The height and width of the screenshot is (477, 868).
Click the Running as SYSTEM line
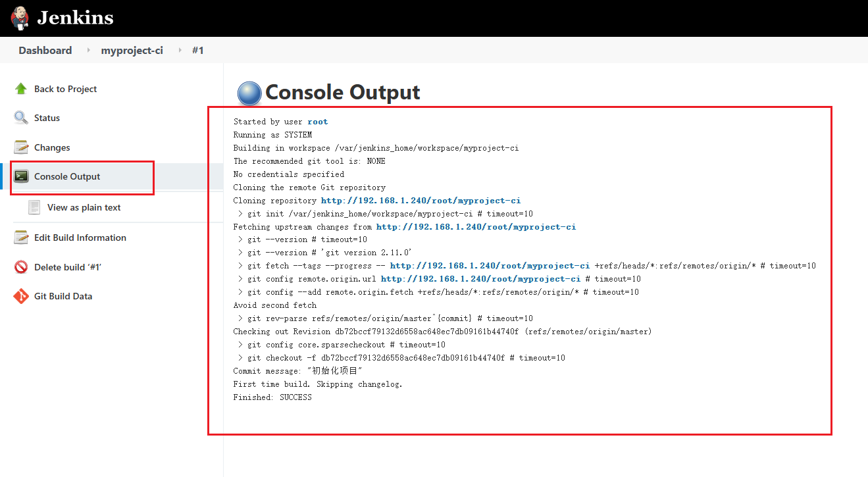(272, 135)
